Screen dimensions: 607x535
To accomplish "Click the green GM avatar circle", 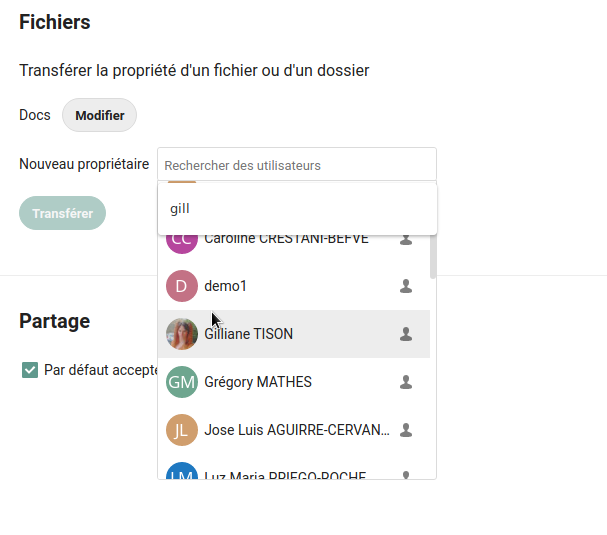I will (182, 382).
